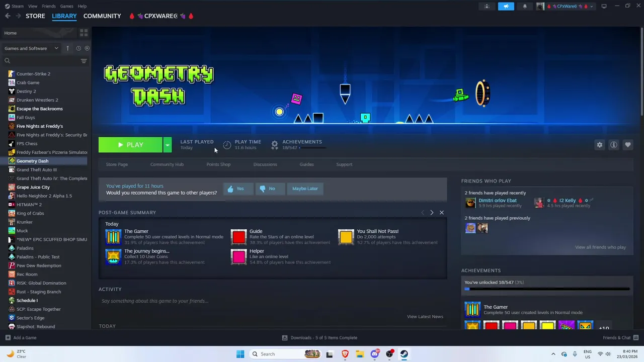Open the blue announcements megaphone
Image resolution: width=644 pixels, height=362 pixels.
[506, 6]
